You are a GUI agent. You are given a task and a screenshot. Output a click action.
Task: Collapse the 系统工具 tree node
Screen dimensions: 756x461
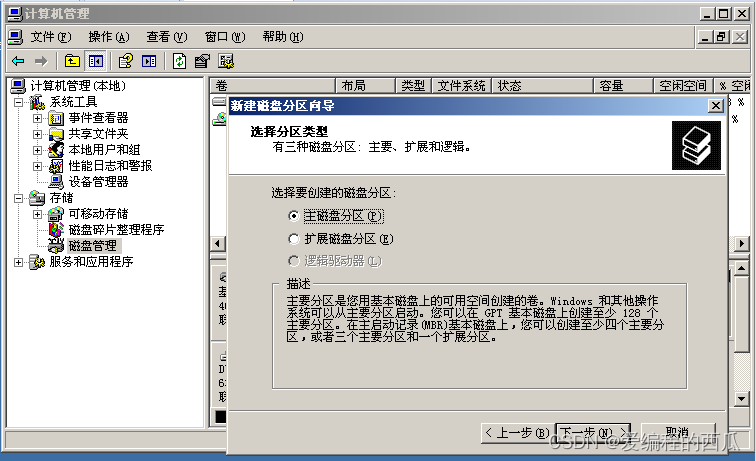[x=19, y=102]
